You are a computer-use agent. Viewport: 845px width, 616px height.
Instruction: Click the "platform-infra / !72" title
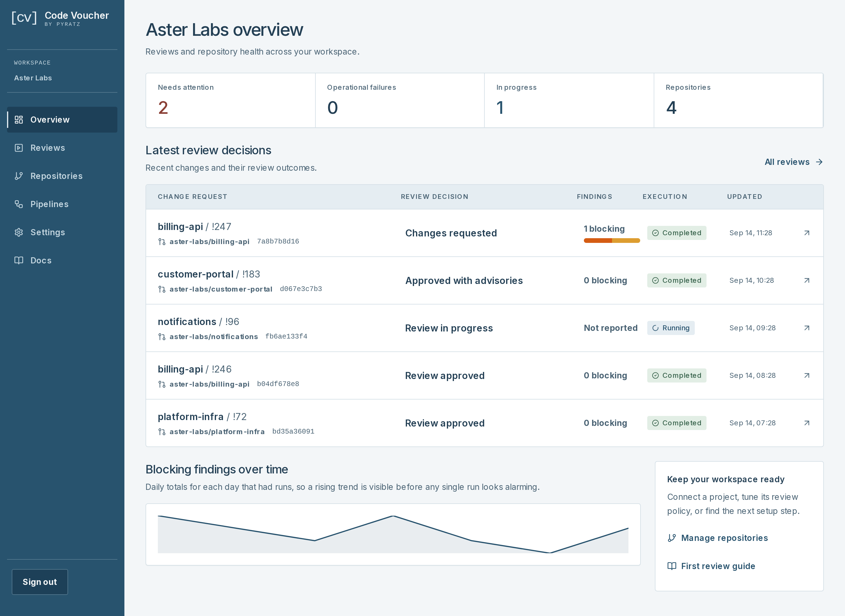click(202, 417)
